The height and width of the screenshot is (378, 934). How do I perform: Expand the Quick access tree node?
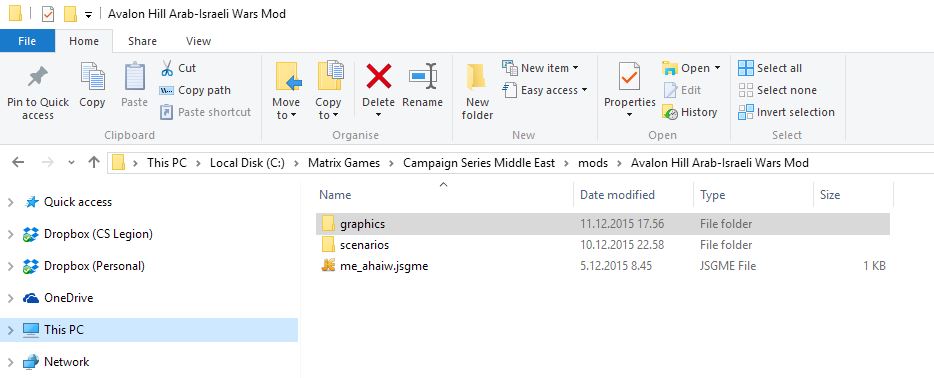pyautogui.click(x=10, y=202)
